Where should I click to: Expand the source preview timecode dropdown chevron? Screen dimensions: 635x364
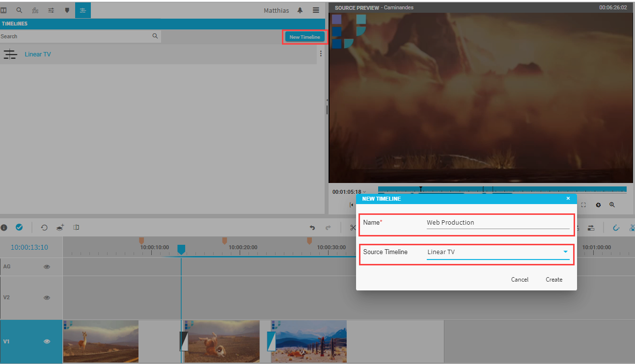click(364, 192)
